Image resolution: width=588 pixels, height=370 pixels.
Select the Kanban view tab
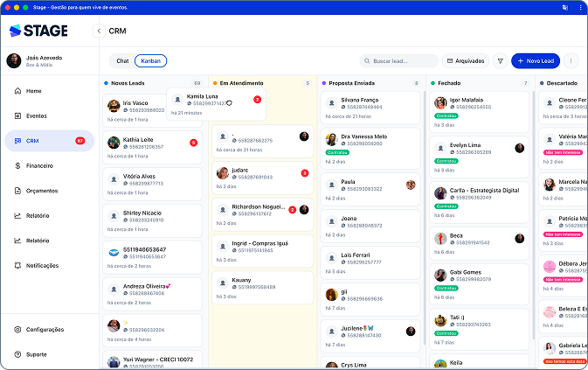[x=150, y=61]
